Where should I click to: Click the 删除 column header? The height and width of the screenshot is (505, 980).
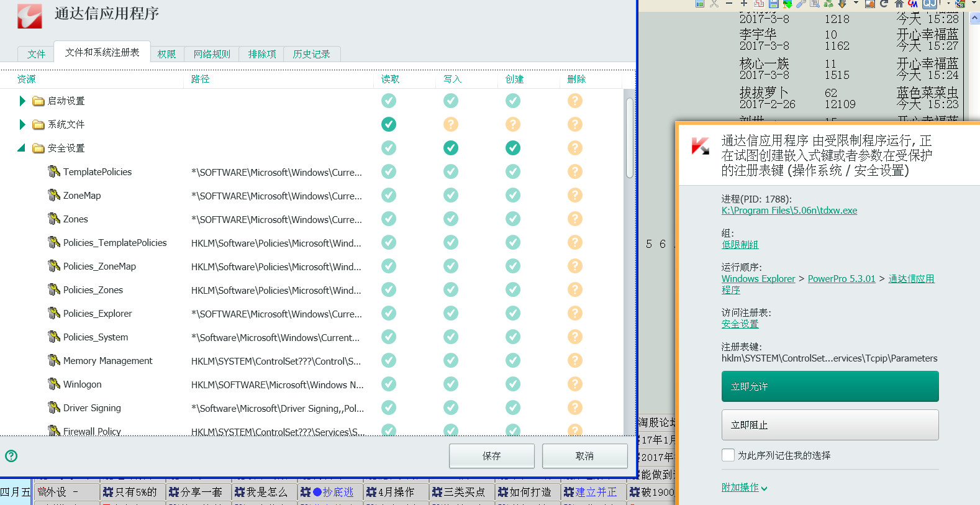576,79
